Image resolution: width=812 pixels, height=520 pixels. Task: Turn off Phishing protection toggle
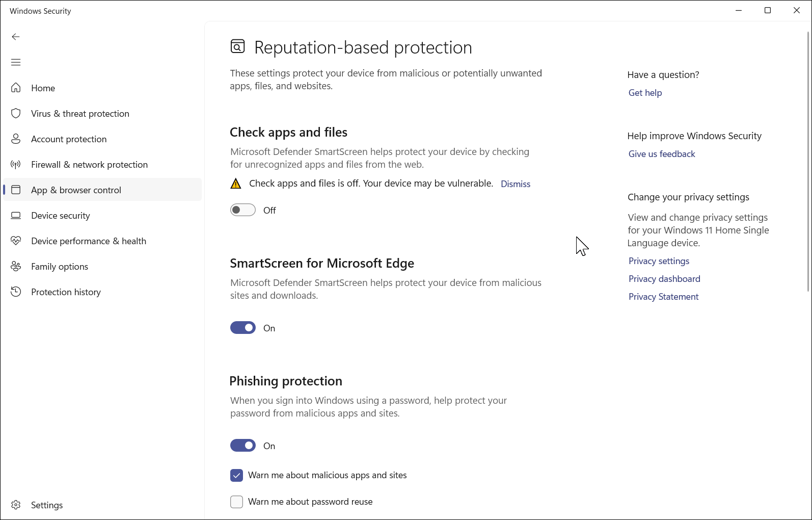pos(243,446)
